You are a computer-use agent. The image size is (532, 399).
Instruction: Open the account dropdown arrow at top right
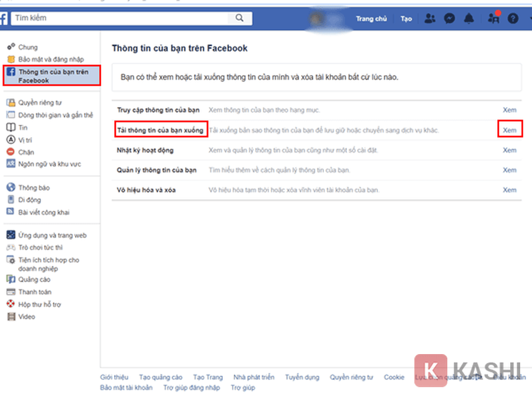click(x=528, y=18)
